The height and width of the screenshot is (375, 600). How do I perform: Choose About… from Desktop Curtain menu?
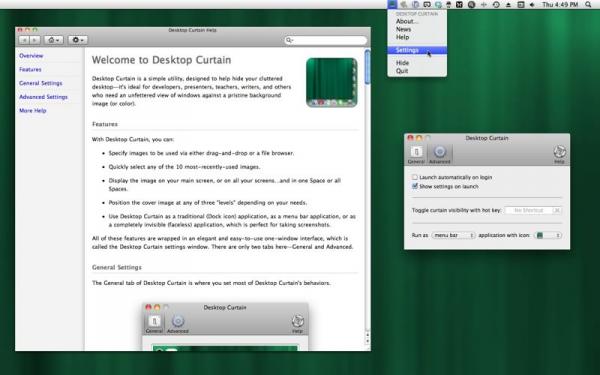click(x=417, y=21)
